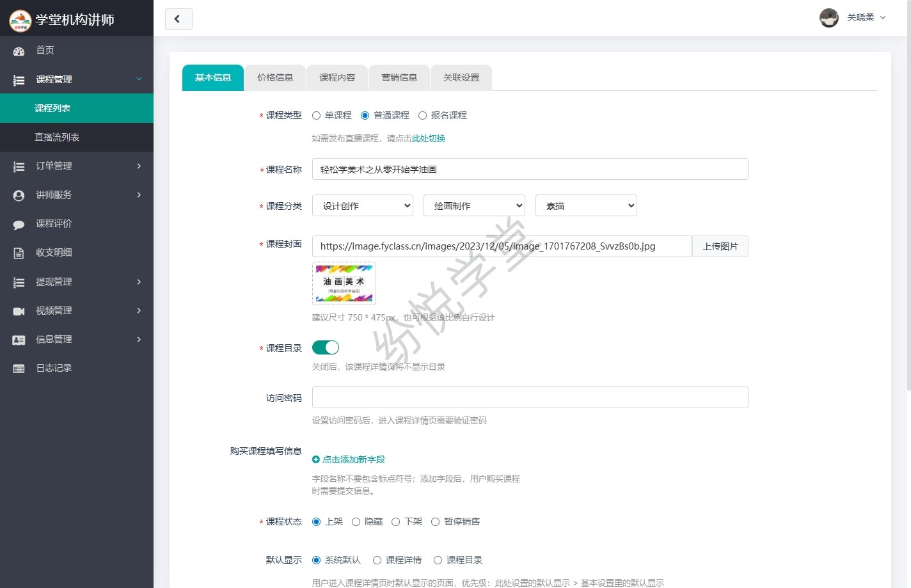The height and width of the screenshot is (588, 911).
Task: Click into the 访问密码 input field
Action: (x=530, y=397)
